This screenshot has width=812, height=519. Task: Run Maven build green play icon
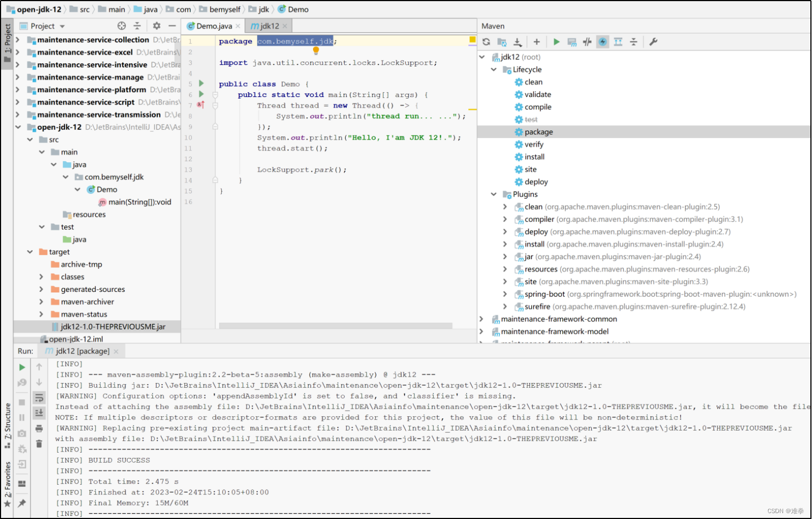[x=556, y=42]
